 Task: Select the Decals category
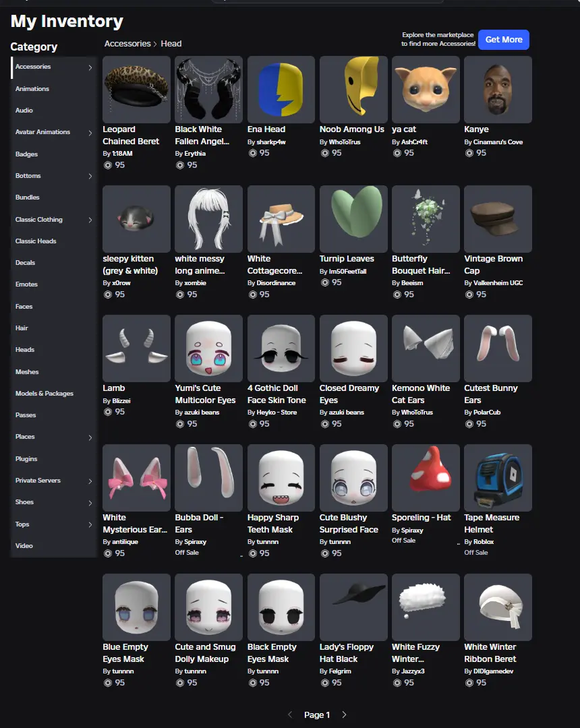pyautogui.click(x=25, y=263)
